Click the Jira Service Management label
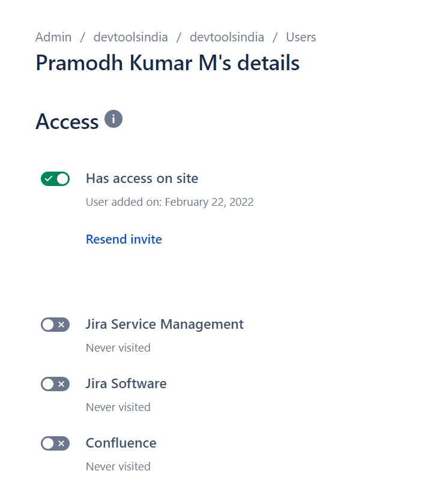Image resolution: width=436 pixels, height=504 pixels. [x=165, y=325]
